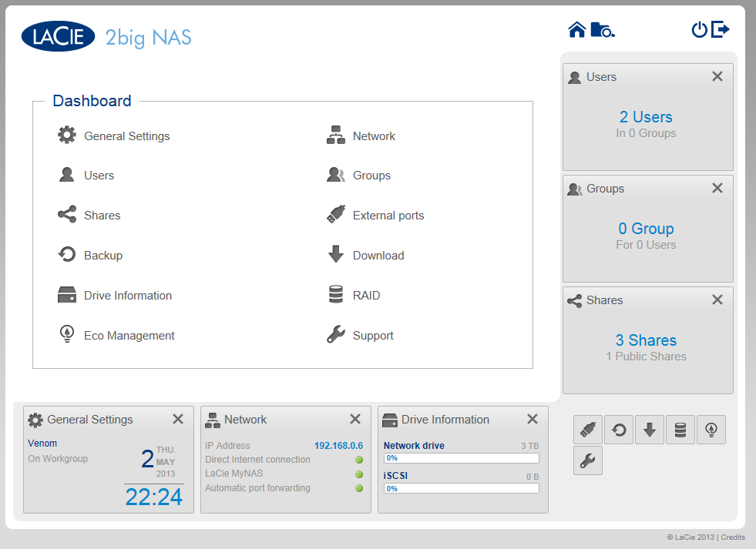Open Users from the Dashboard list
This screenshot has height=549, width=756.
point(86,176)
